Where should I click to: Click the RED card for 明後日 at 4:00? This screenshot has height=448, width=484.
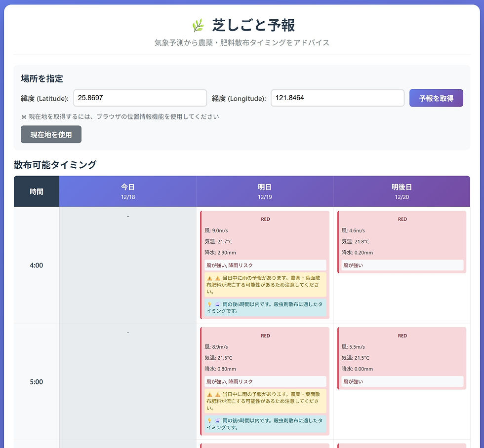[x=402, y=241]
